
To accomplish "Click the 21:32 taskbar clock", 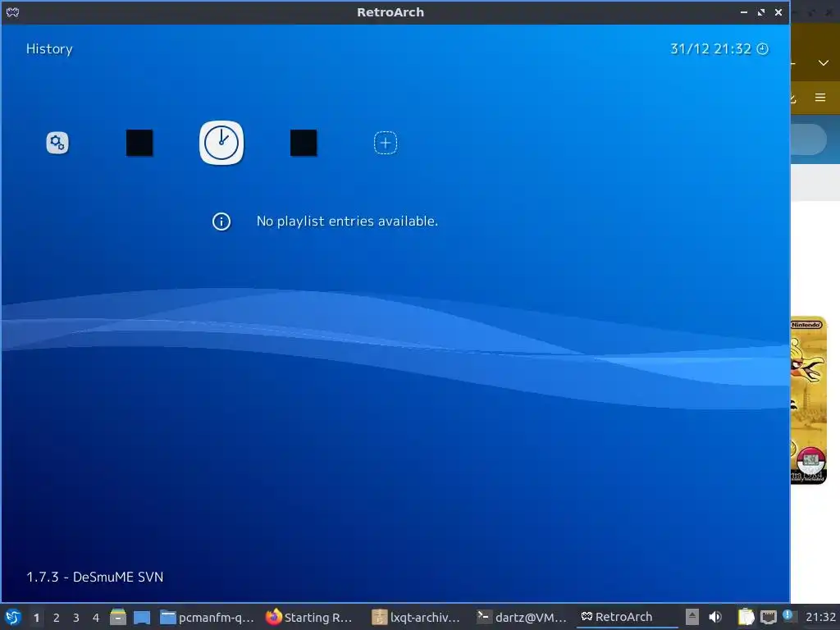I will pos(820,617).
